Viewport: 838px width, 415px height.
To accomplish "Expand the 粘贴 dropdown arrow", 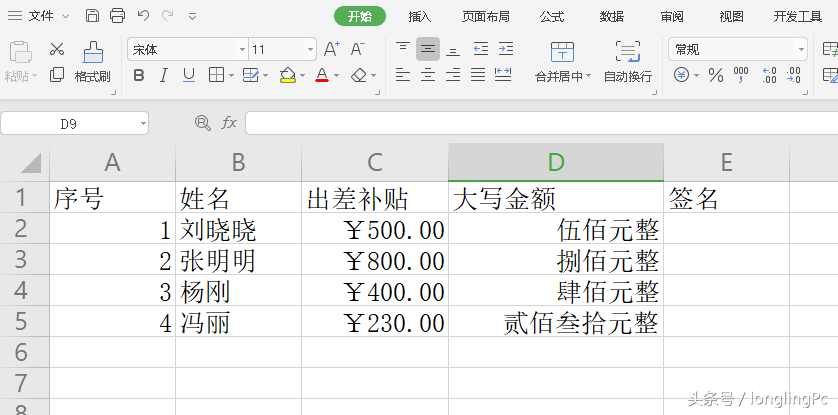I will tap(35, 76).
